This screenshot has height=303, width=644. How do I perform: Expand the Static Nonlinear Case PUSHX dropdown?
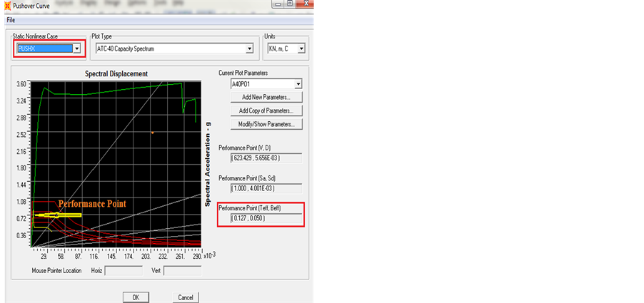click(x=76, y=48)
